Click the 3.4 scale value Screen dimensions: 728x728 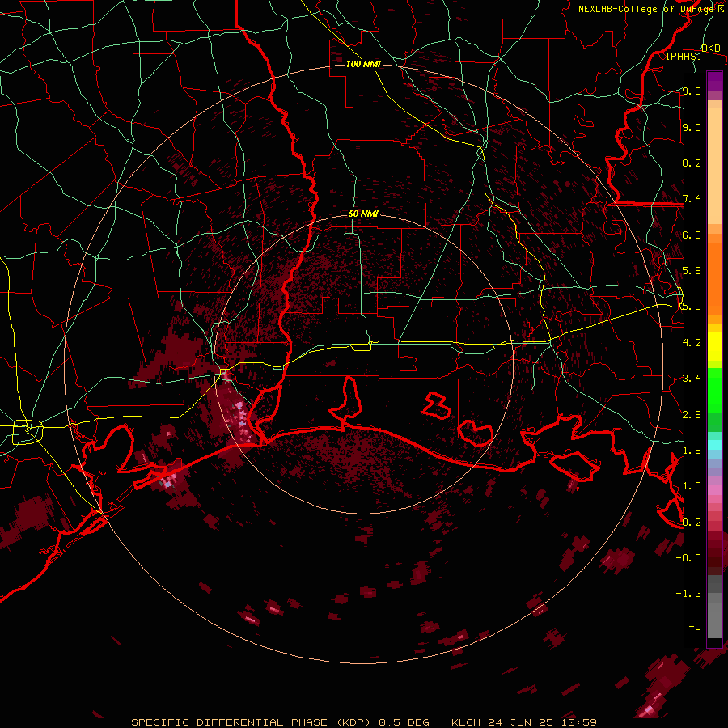pos(692,379)
